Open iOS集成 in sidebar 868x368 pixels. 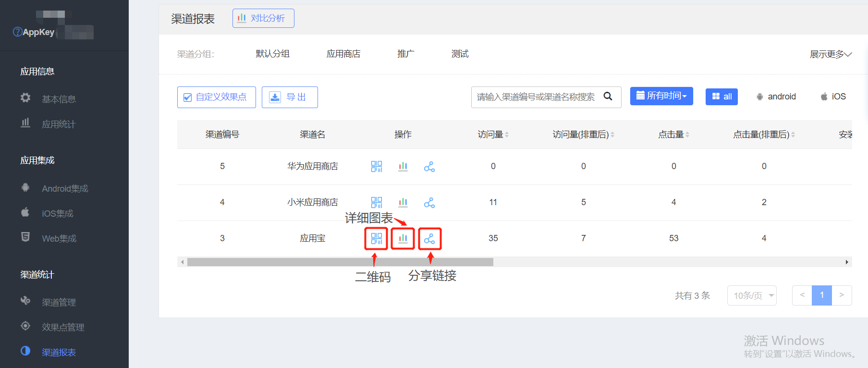pos(57,213)
